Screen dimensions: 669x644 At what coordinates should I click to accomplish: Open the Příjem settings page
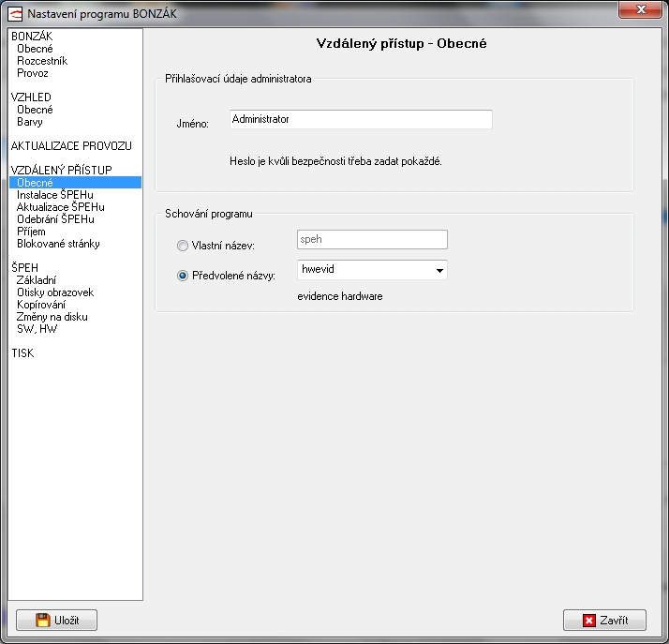click(31, 232)
